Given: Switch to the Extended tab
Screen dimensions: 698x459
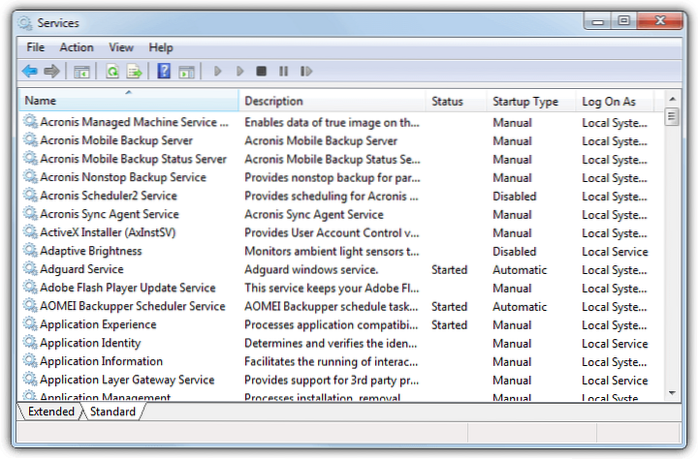Looking at the screenshot, I should click(x=51, y=411).
